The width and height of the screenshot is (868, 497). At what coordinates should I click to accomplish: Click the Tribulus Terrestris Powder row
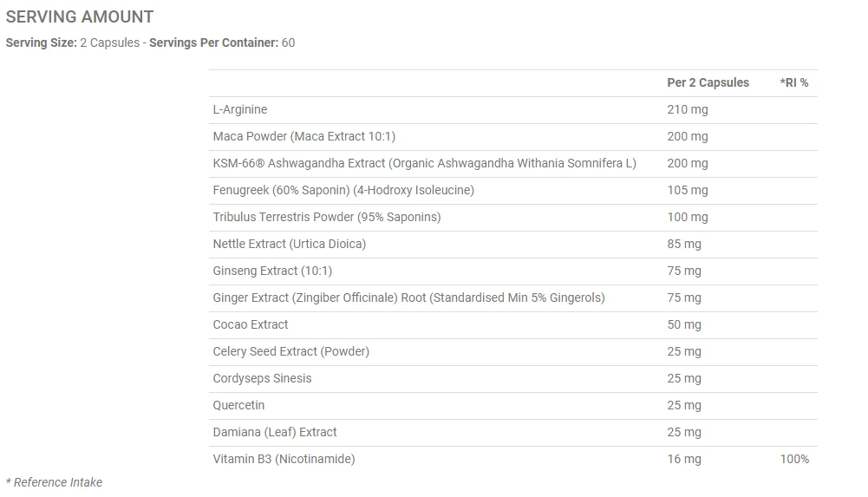point(326,217)
